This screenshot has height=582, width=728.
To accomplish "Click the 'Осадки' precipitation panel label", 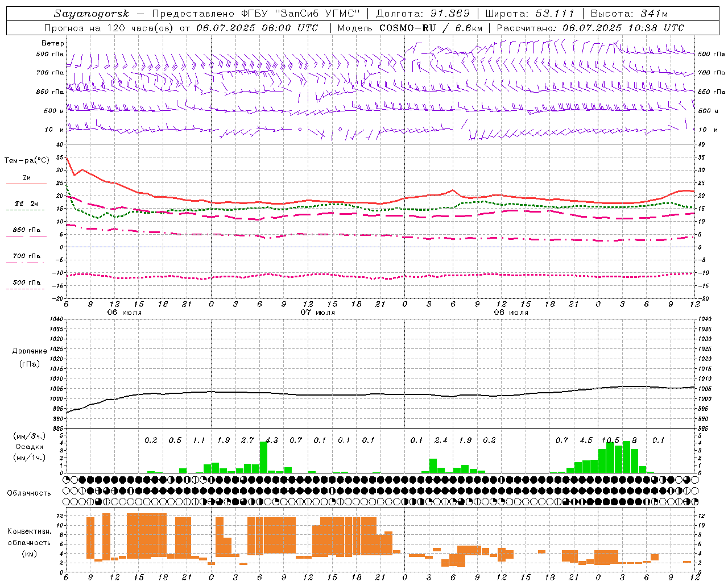I will (x=29, y=447).
